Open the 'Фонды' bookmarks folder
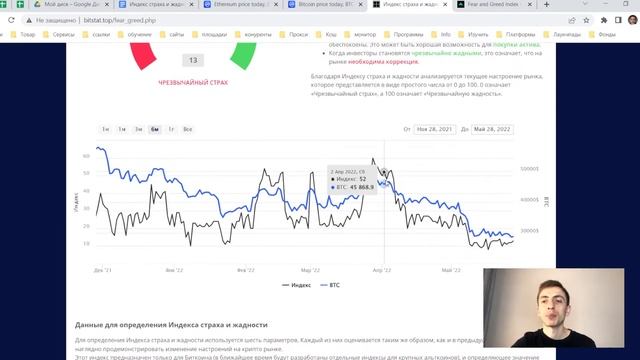This screenshot has width=640, height=360. tap(602, 35)
